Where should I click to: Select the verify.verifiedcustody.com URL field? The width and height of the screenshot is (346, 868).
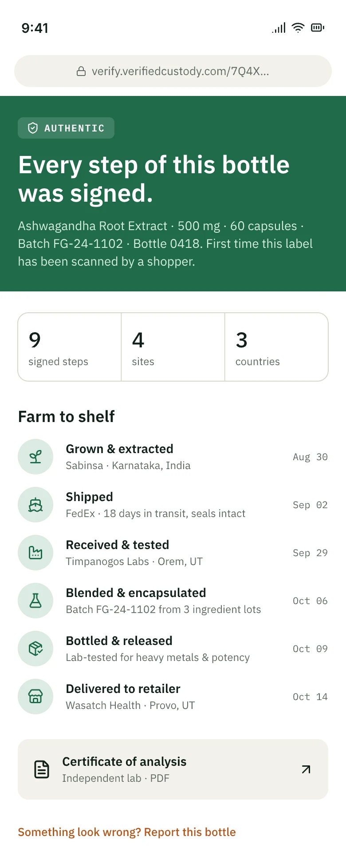tap(173, 71)
